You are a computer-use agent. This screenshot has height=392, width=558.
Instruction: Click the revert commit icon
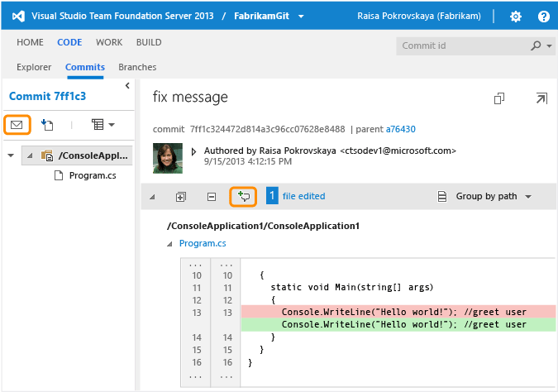click(x=47, y=125)
